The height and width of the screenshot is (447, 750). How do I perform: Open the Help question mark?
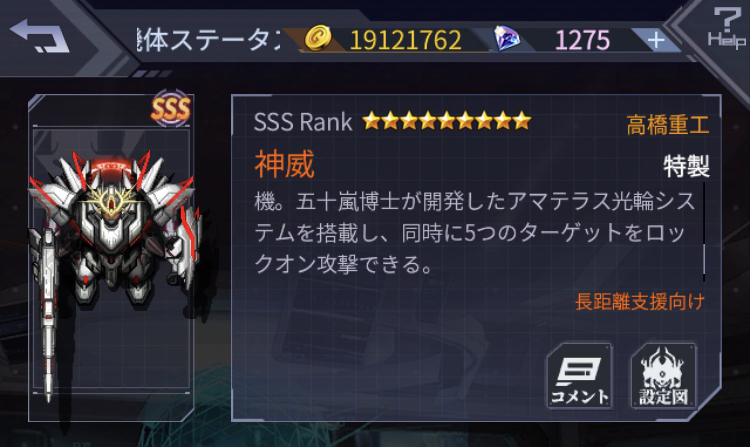pos(727,28)
